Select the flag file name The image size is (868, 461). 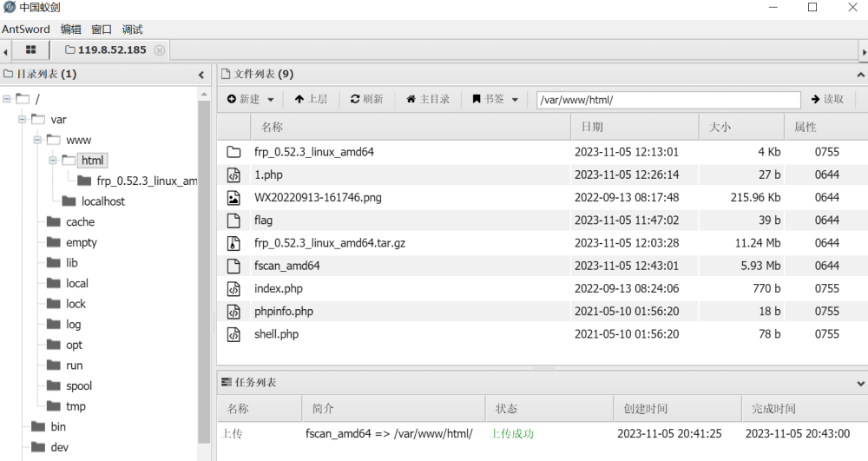(264, 221)
